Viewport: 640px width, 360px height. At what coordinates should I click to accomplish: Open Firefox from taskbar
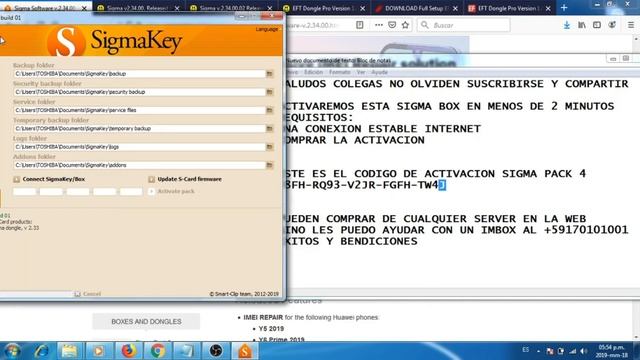point(129,351)
